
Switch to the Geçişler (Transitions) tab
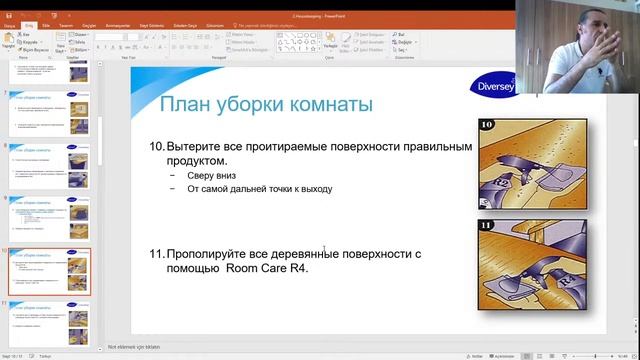coord(89,25)
